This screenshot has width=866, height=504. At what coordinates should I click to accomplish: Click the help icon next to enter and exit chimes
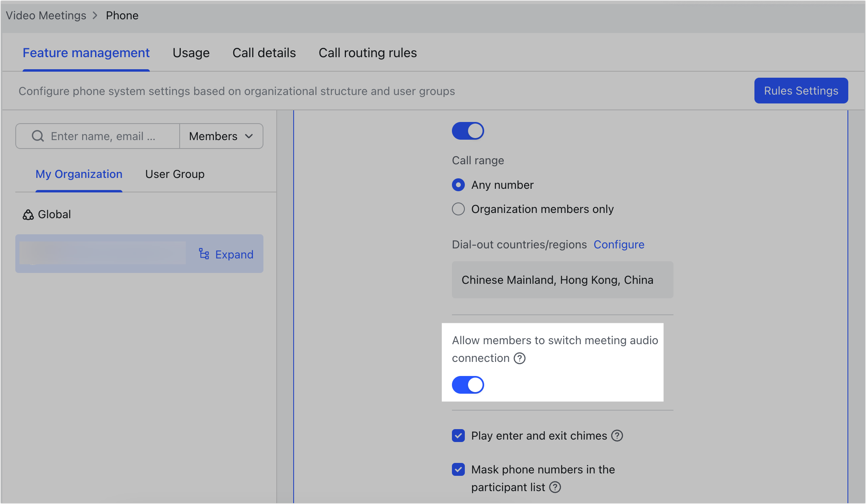point(617,436)
